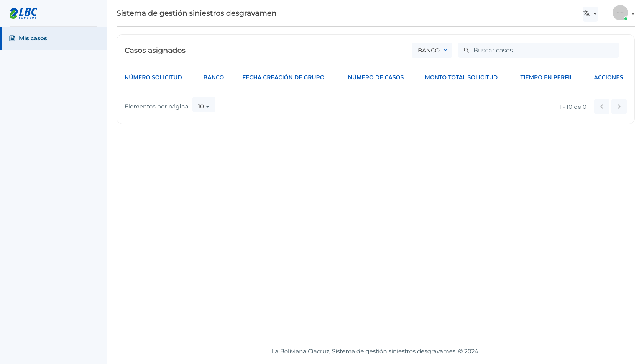Open the Mis casos sidebar item
644x364 pixels.
tap(54, 38)
